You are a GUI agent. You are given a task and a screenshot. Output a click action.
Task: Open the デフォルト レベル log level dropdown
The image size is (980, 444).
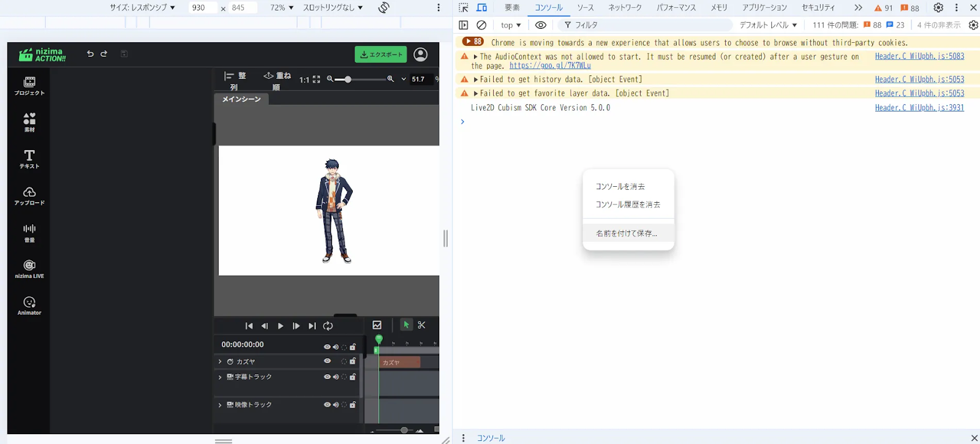click(768, 25)
